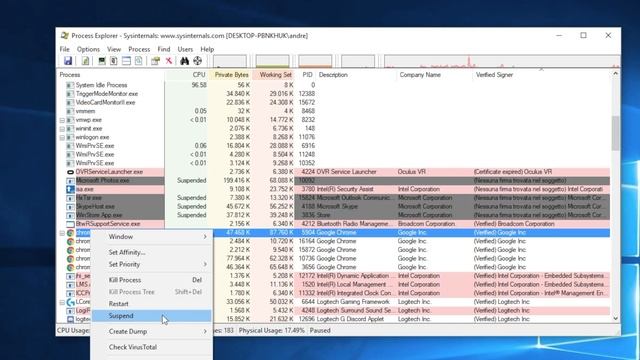This screenshot has height=360, width=640.
Task: Click the second mini graph with green line
Action: (272, 61)
